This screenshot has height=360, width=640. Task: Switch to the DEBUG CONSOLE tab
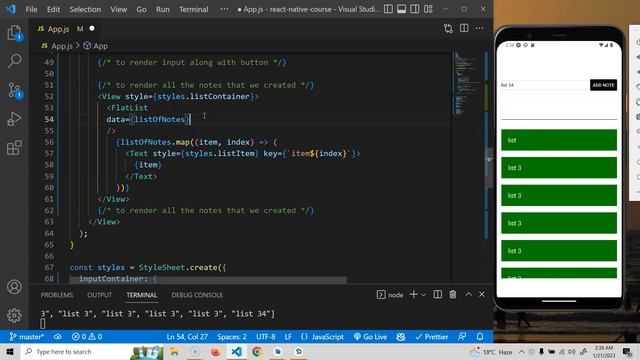click(x=197, y=295)
